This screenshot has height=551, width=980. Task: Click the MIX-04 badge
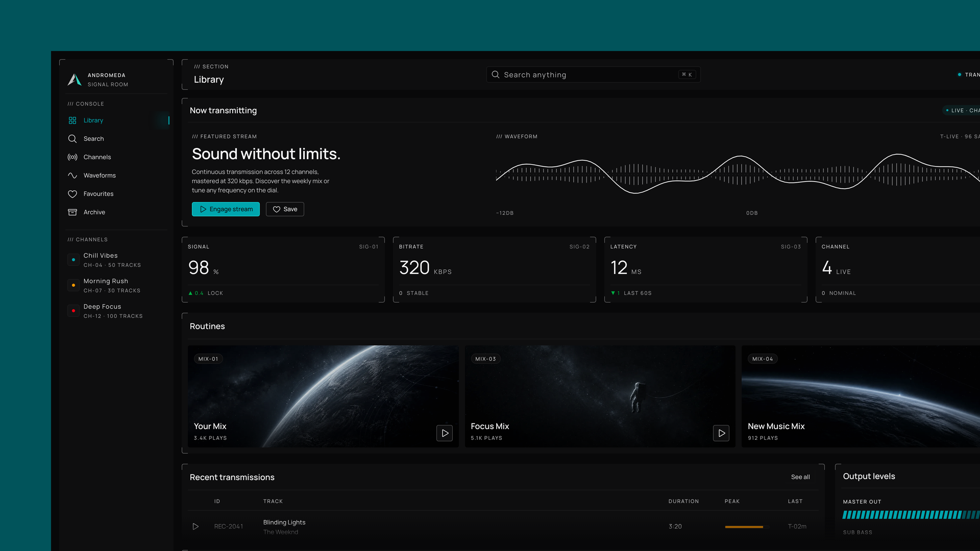763,359
